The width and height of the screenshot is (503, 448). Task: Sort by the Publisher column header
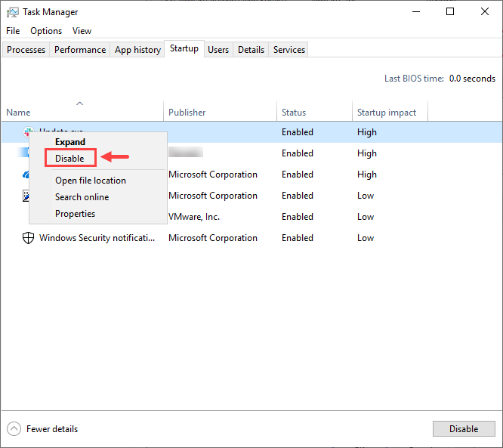click(220, 111)
